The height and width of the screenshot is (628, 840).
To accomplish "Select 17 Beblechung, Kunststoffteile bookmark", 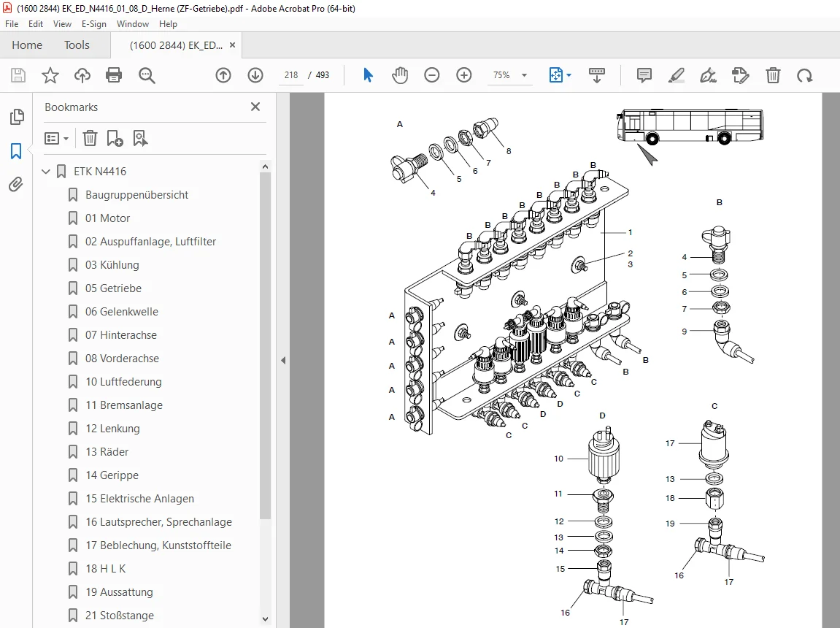I will 158,545.
